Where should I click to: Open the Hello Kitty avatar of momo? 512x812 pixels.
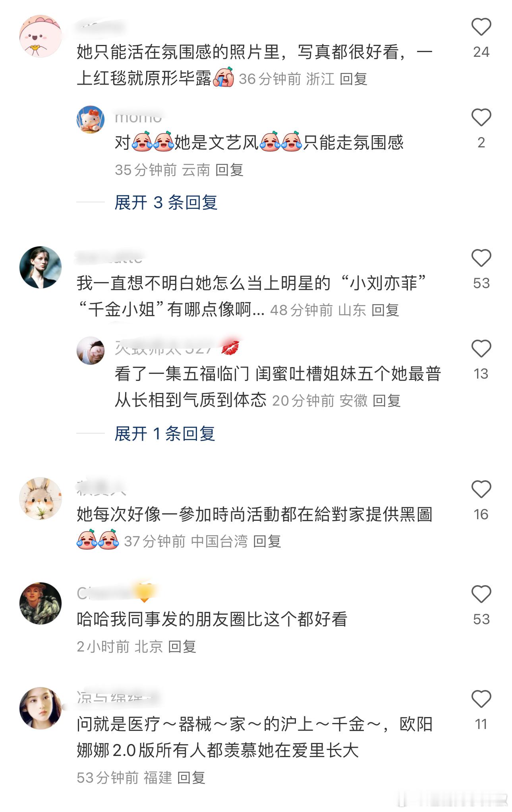(91, 119)
